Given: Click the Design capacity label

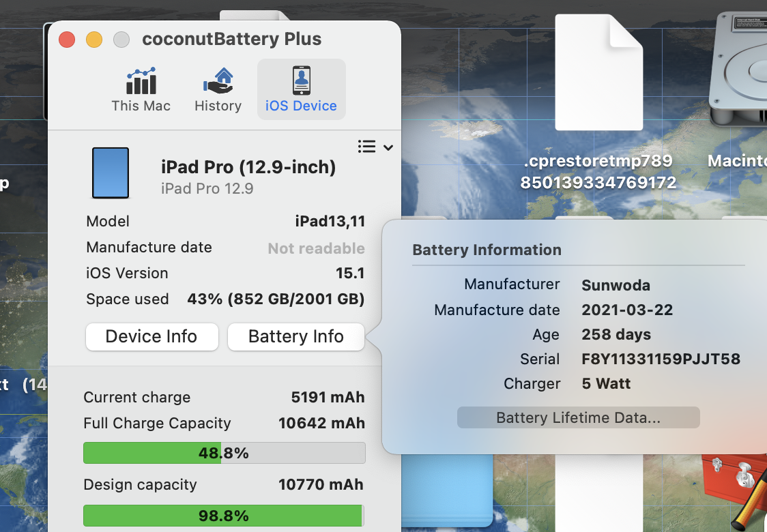Looking at the screenshot, I should (140, 484).
